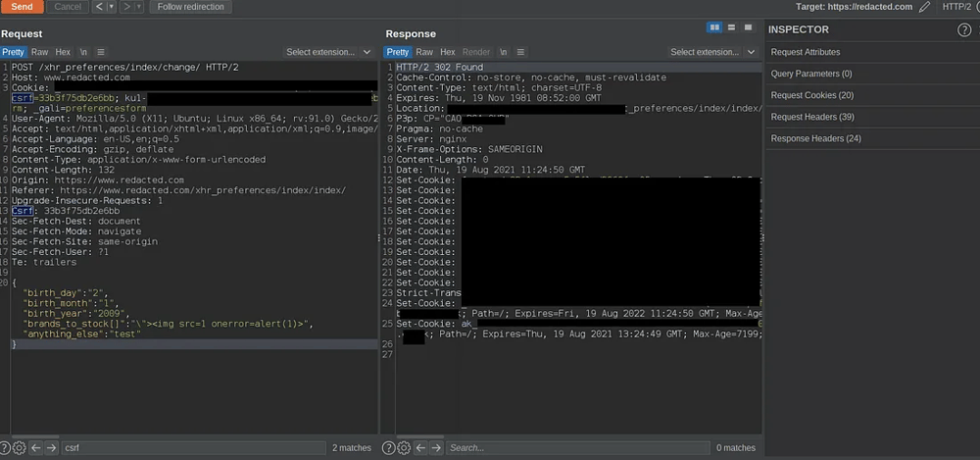Open the history forward dropdown arrow

point(138,7)
